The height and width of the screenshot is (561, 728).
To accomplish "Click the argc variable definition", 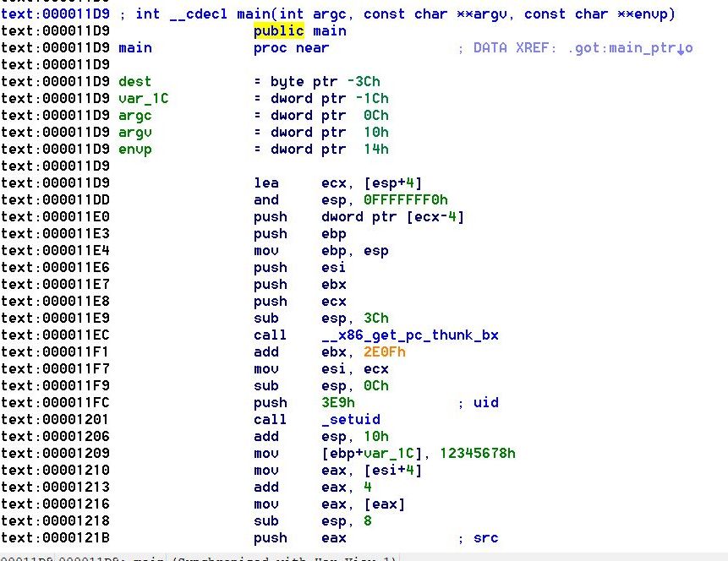I will pos(134,115).
